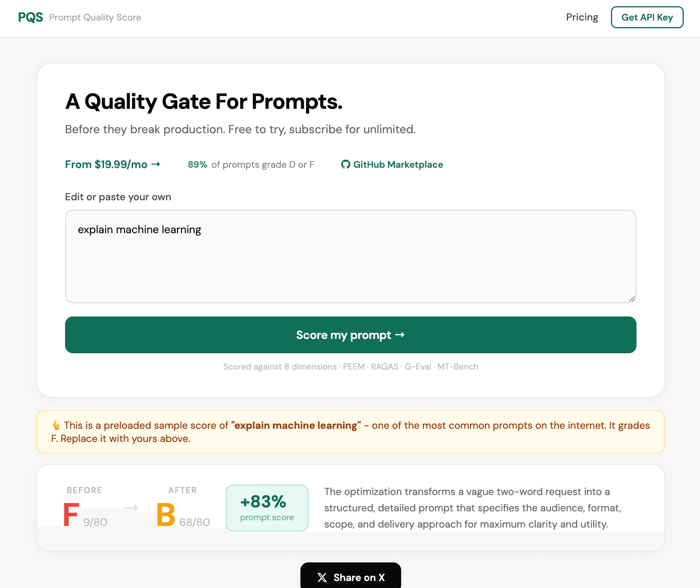The width and height of the screenshot is (700, 588).
Task: Click the +83% prompt score badge
Action: tap(267, 508)
